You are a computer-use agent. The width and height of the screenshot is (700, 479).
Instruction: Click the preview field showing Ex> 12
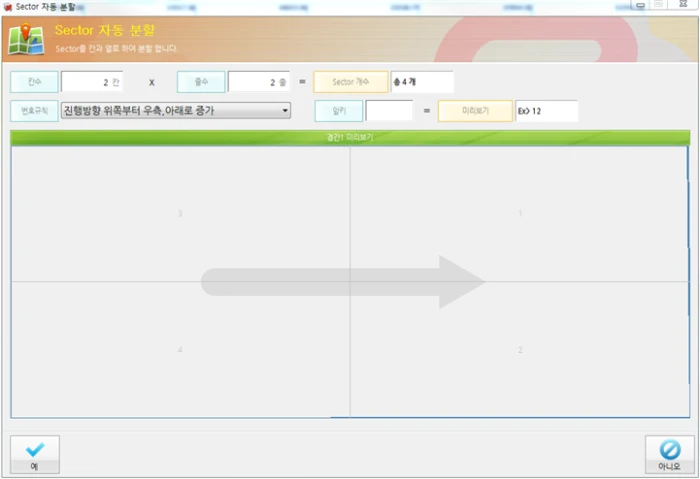click(546, 111)
